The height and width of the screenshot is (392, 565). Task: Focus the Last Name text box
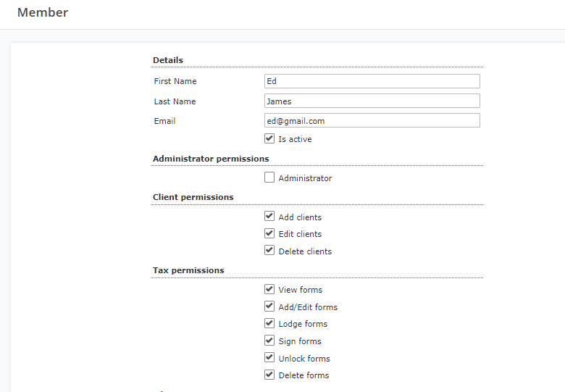(372, 101)
